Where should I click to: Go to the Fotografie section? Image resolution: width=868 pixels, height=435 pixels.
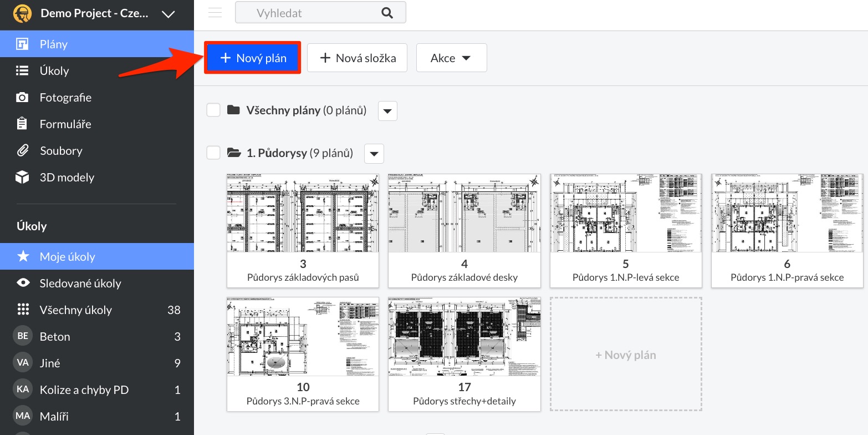point(97,97)
